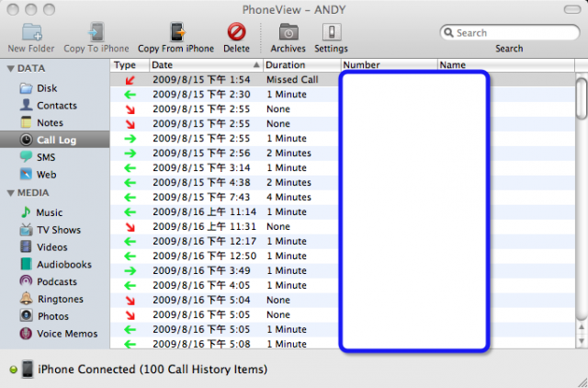Select the 2009/8/15 下午 7:43 row
The image size is (588, 388).
pos(343,197)
